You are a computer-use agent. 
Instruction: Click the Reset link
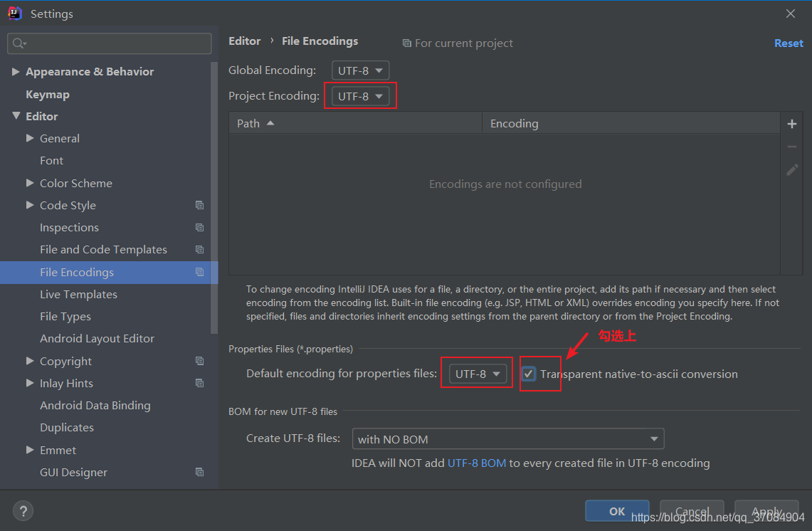point(789,43)
